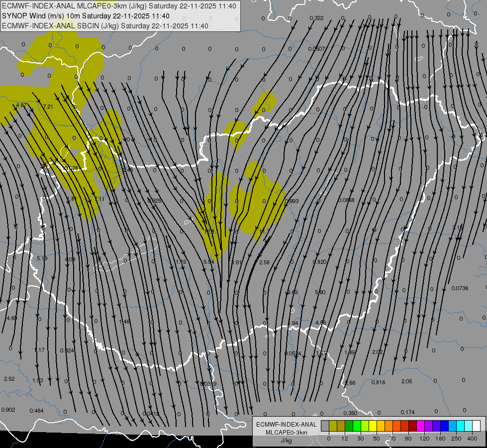
Task: Click the map value 1.46
Action: click(124, 322)
